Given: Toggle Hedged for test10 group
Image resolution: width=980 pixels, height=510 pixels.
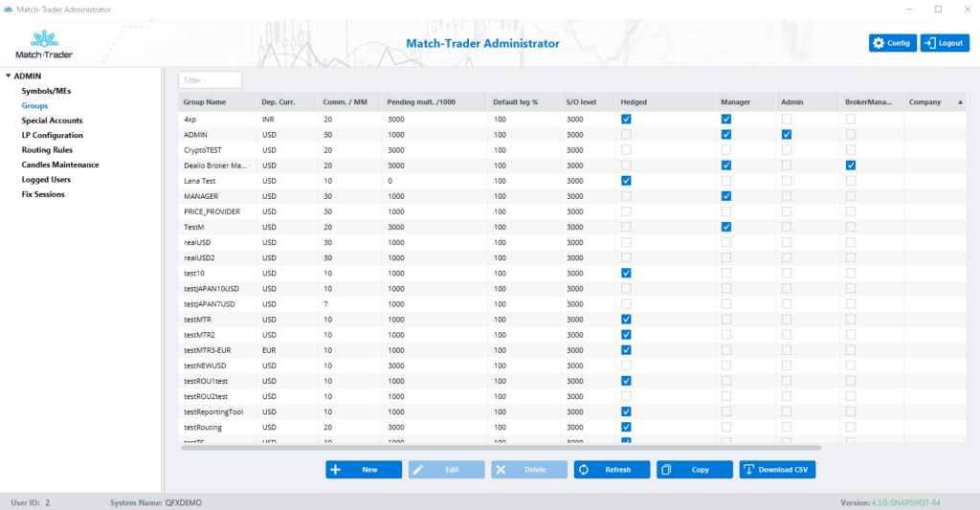Looking at the screenshot, I should pyautogui.click(x=626, y=273).
